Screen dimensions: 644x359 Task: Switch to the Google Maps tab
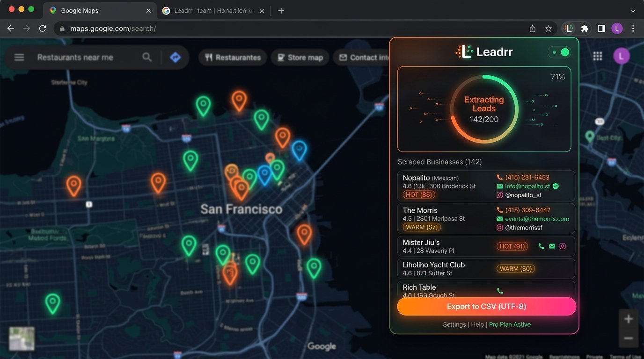click(x=99, y=11)
